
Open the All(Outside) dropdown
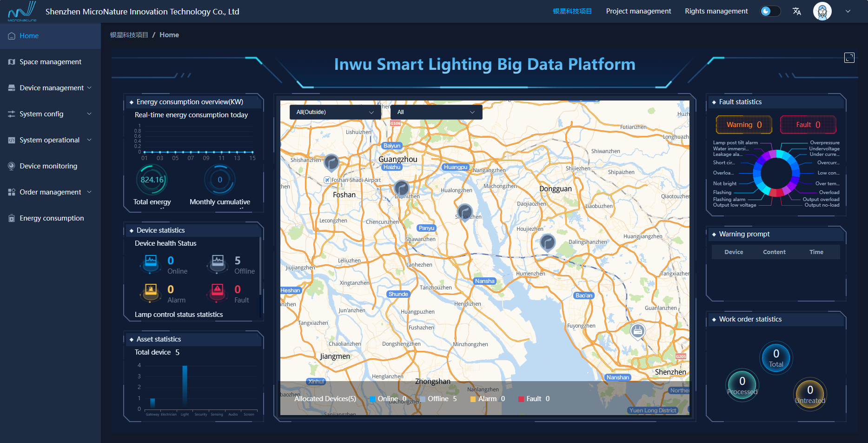[x=335, y=112]
